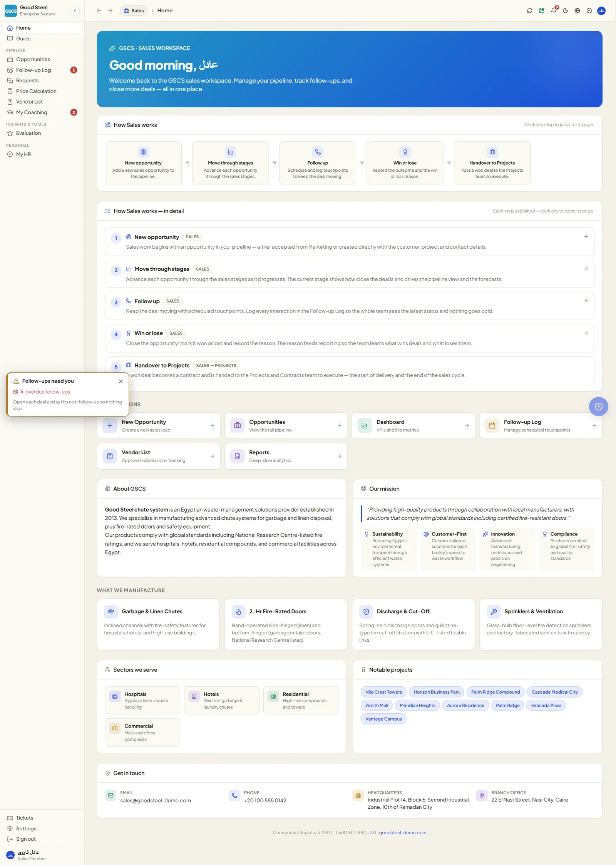Viewport: 616px width, 865px height.
Task: Click the Nile Crest Towers project chip
Action: coord(383,692)
